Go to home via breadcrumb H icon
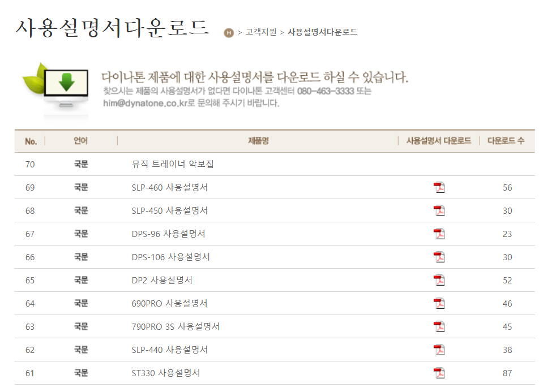 (229, 33)
